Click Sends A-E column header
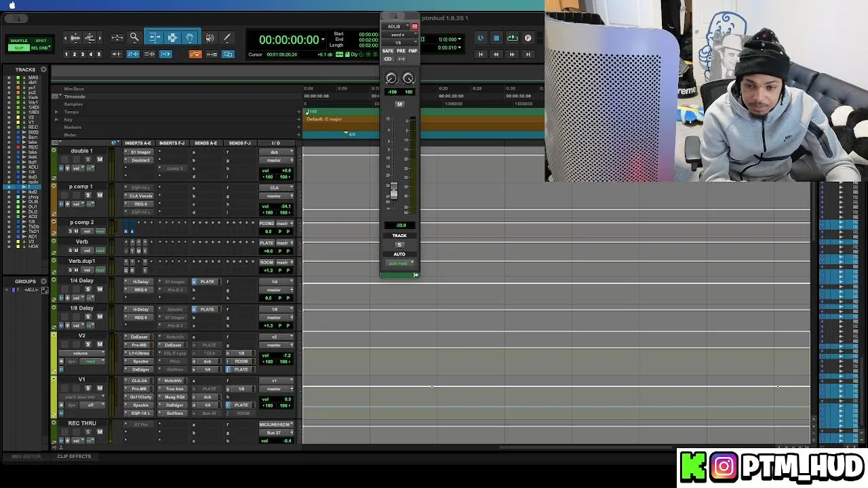 click(206, 143)
